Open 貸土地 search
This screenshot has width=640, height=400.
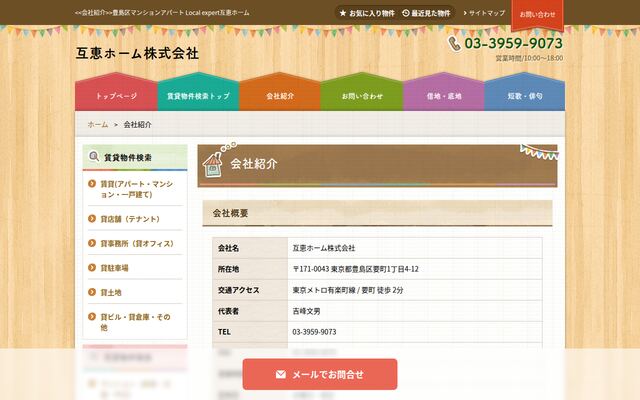[111, 293]
